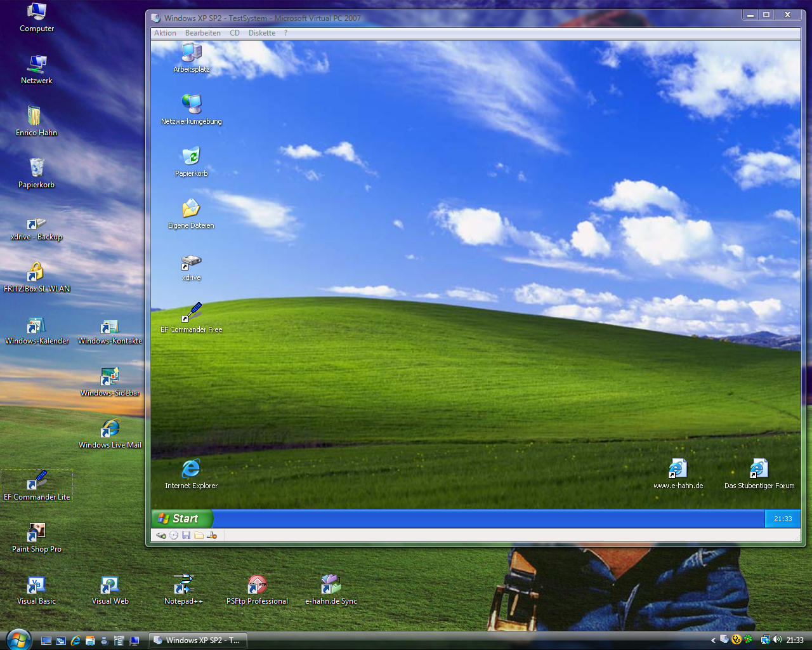Click the volume speaker icon in system tray
812x650 pixels.
click(x=777, y=640)
